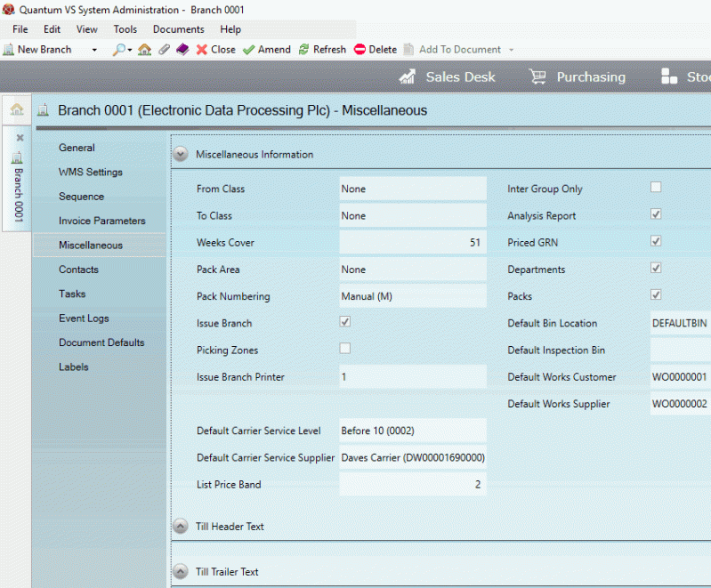
Task: Expand the Till Trailer Text section
Action: tap(181, 572)
